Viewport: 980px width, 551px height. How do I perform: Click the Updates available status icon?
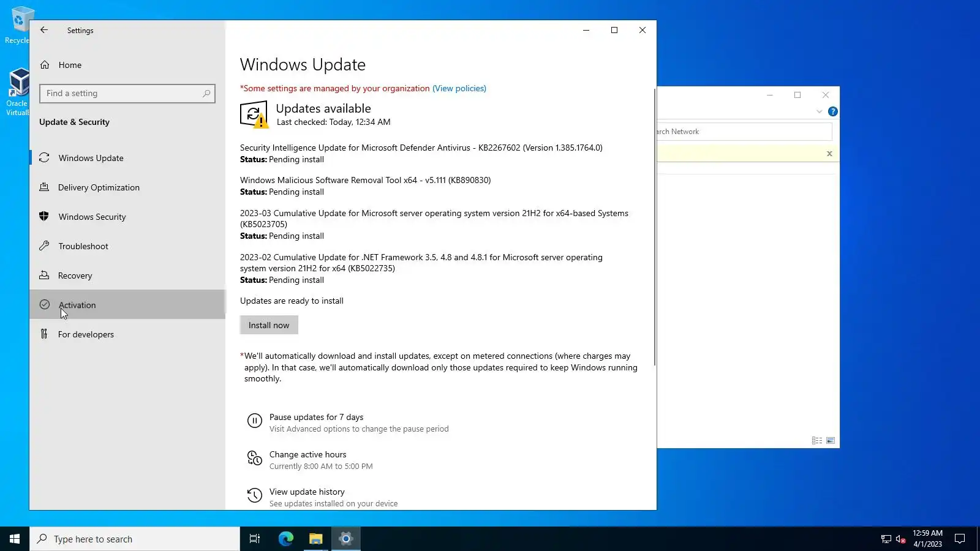click(x=254, y=114)
